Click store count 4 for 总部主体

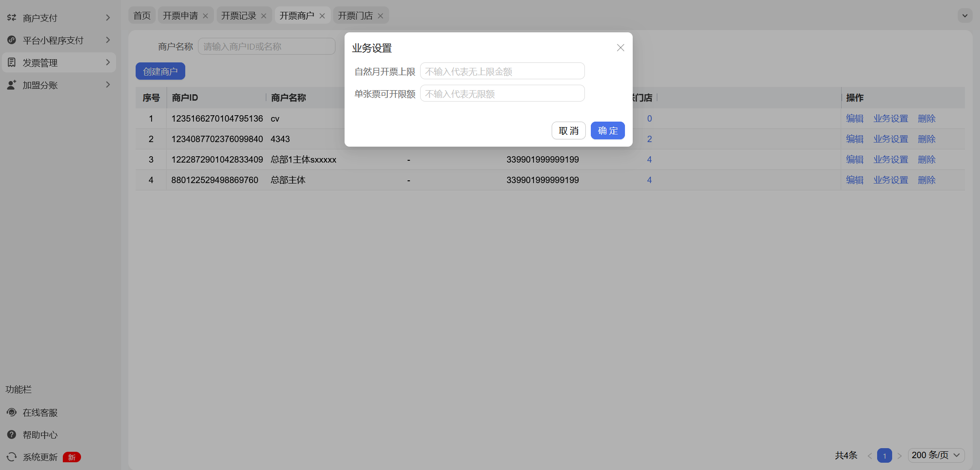(650, 180)
